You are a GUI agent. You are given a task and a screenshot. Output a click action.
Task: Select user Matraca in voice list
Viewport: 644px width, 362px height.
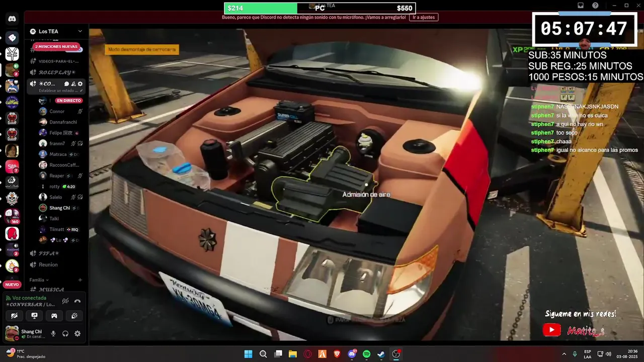point(60,154)
